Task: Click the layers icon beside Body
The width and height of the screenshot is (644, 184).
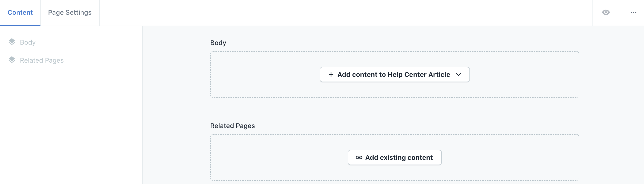Action: pos(12,42)
